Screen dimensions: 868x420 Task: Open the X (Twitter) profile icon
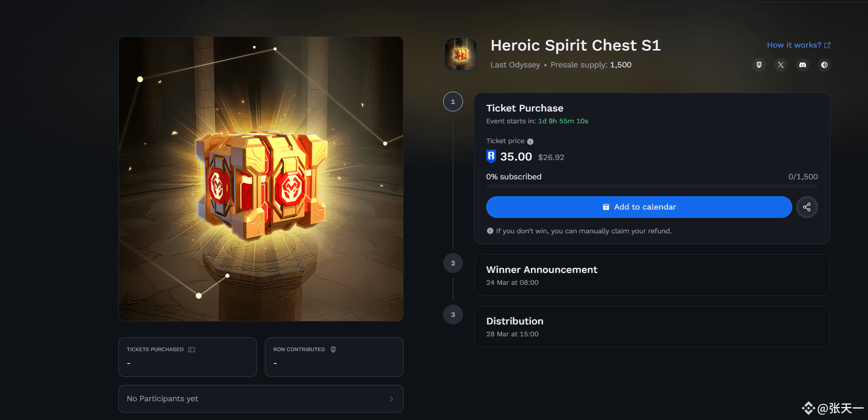click(x=781, y=65)
